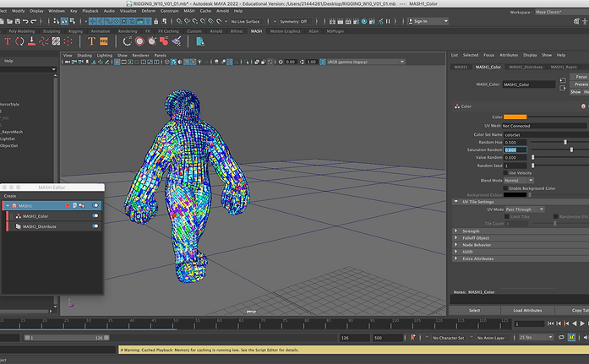Click the auto keyframe icon near range slider
This screenshot has width=589, height=364.
(413, 337)
